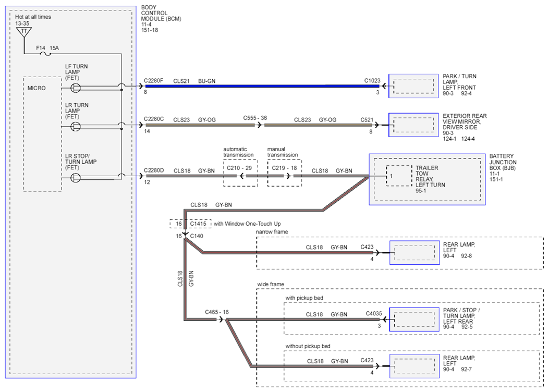Click the C1415 Window One-Touch Up connector

(x=190, y=224)
